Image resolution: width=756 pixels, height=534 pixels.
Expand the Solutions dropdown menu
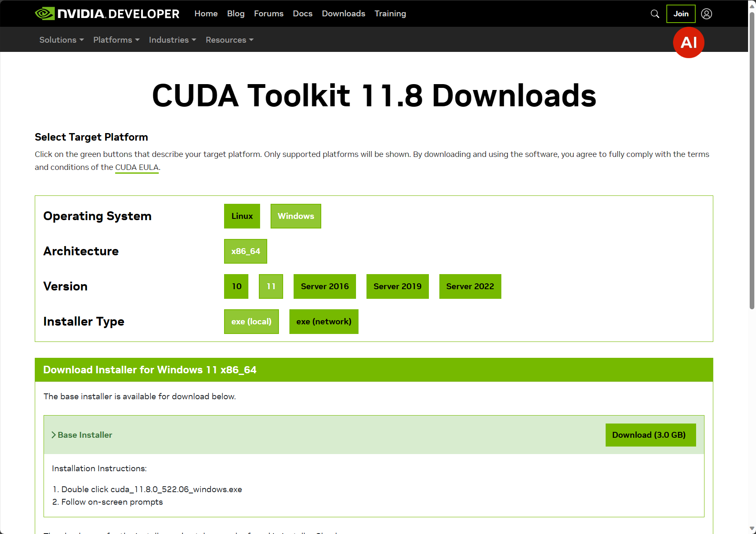point(62,40)
